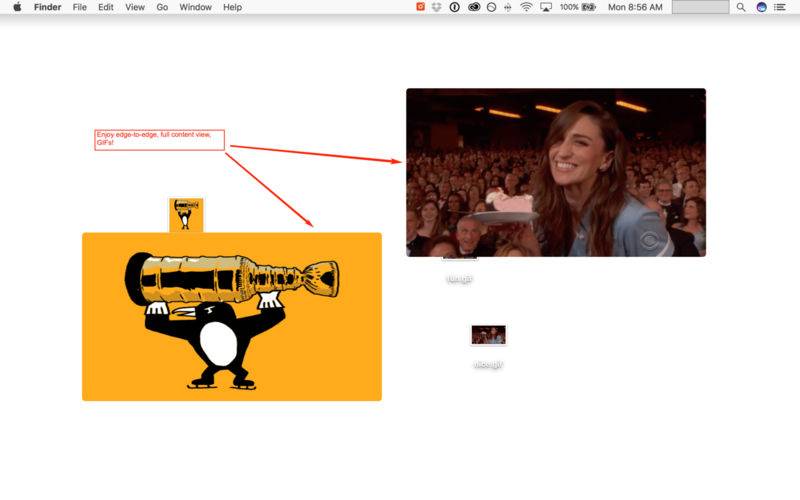Click the orange screen capture menu bar icon
Screen dimensions: 800x500
[x=420, y=7]
